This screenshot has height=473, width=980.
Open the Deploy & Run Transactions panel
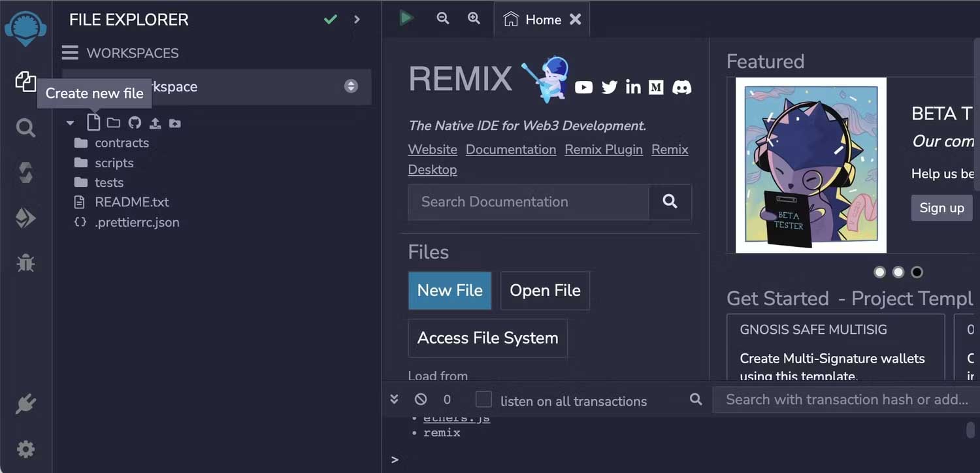[25, 217]
